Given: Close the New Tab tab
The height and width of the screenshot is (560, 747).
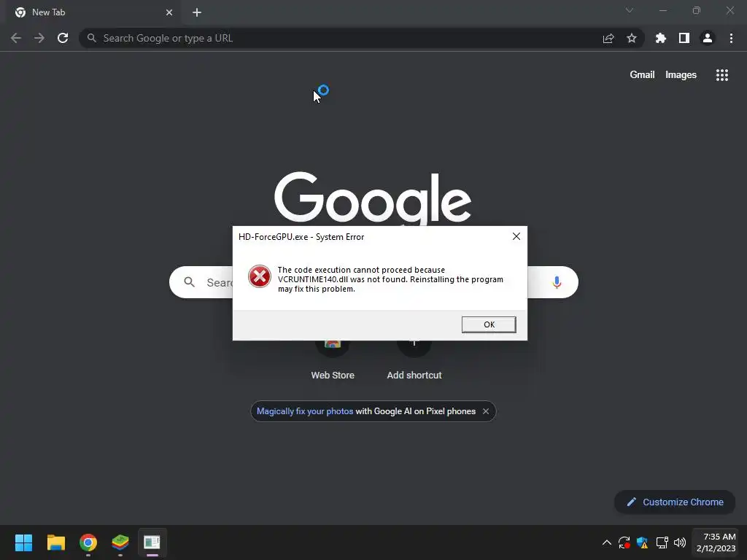Looking at the screenshot, I should pos(169,12).
